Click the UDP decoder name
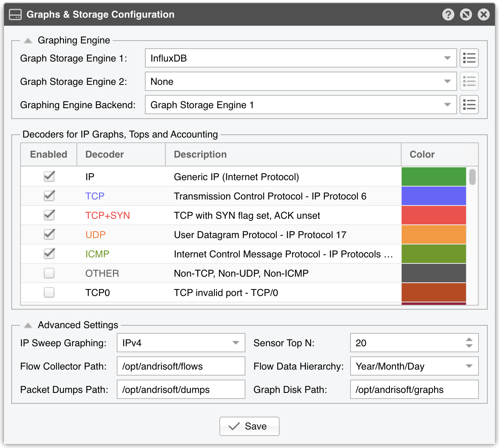499x448 pixels. (95, 235)
